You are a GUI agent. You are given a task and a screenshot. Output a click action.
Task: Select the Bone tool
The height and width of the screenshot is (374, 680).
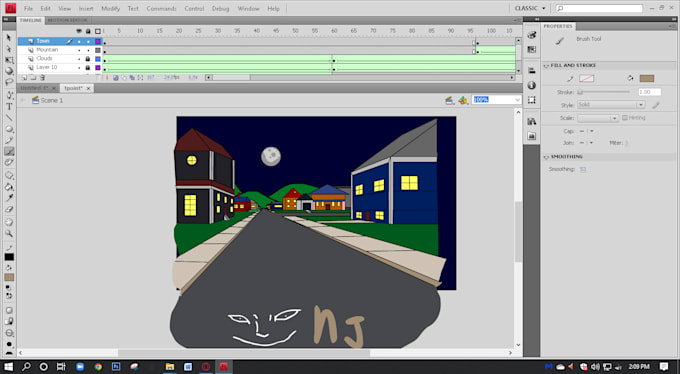(x=9, y=176)
